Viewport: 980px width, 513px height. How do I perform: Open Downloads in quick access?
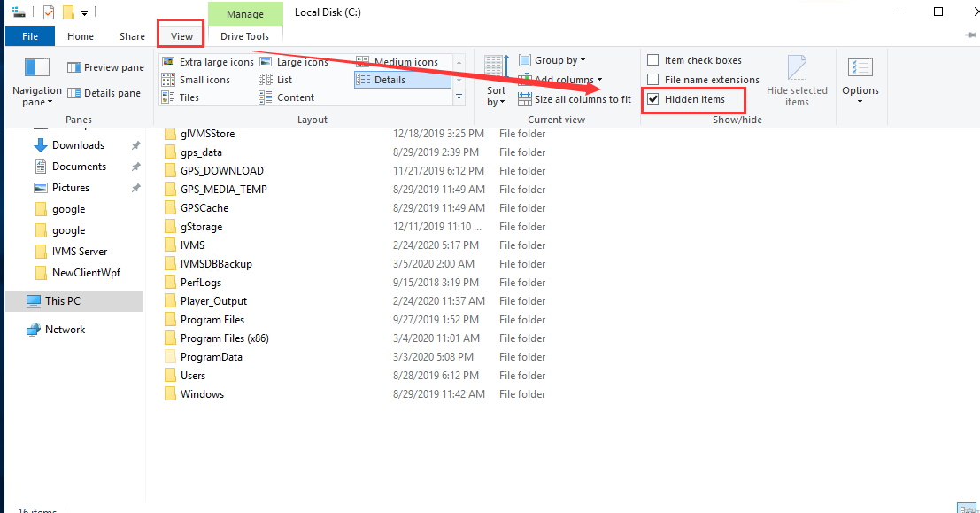[x=78, y=145]
